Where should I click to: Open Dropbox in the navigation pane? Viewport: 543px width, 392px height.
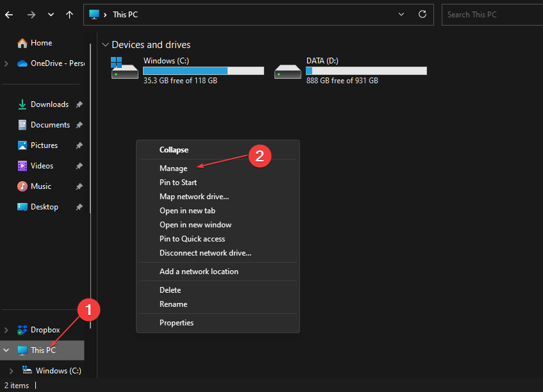tap(45, 330)
